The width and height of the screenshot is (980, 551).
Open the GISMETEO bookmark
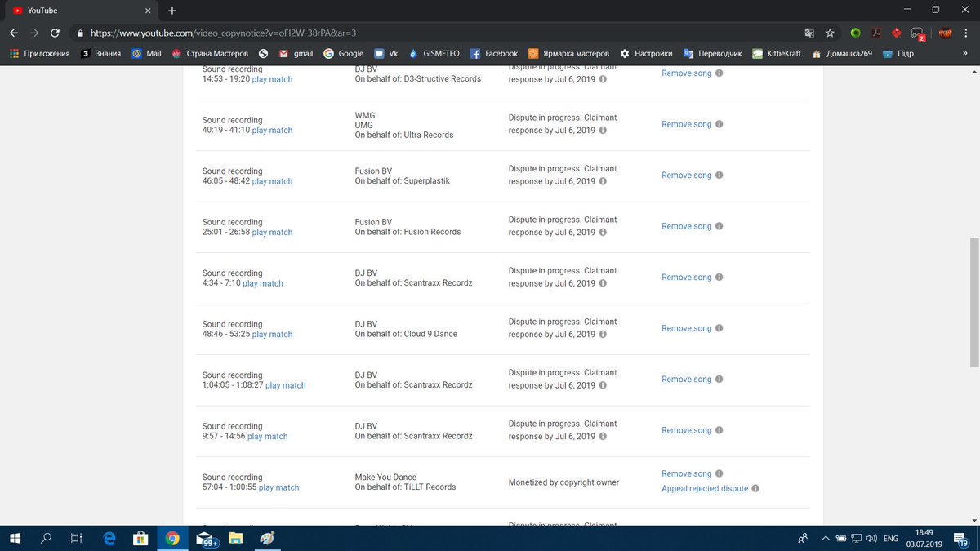[434, 53]
